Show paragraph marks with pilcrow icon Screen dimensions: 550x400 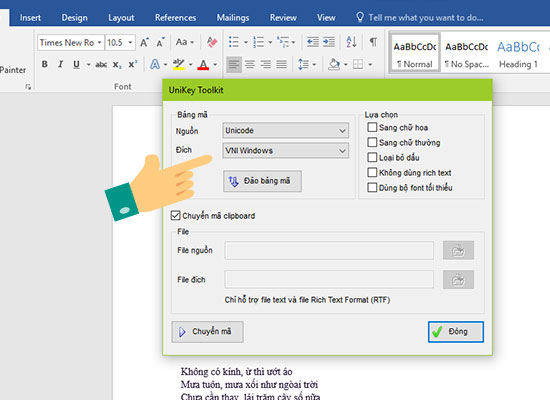(374, 42)
